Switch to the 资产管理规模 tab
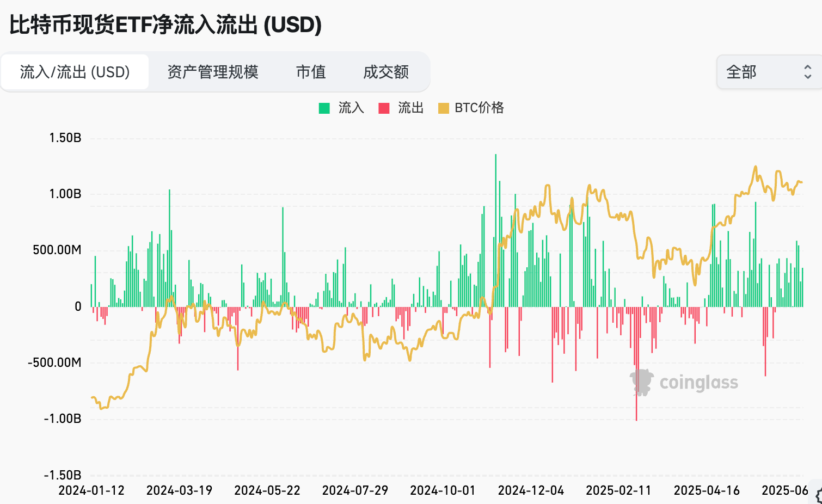822x504 pixels. pyautogui.click(x=213, y=71)
